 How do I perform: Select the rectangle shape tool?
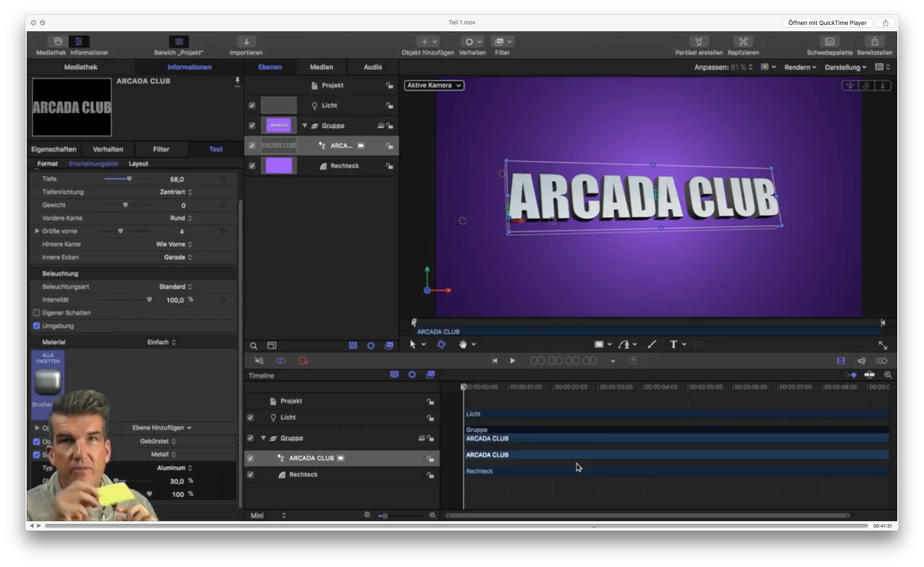point(599,345)
